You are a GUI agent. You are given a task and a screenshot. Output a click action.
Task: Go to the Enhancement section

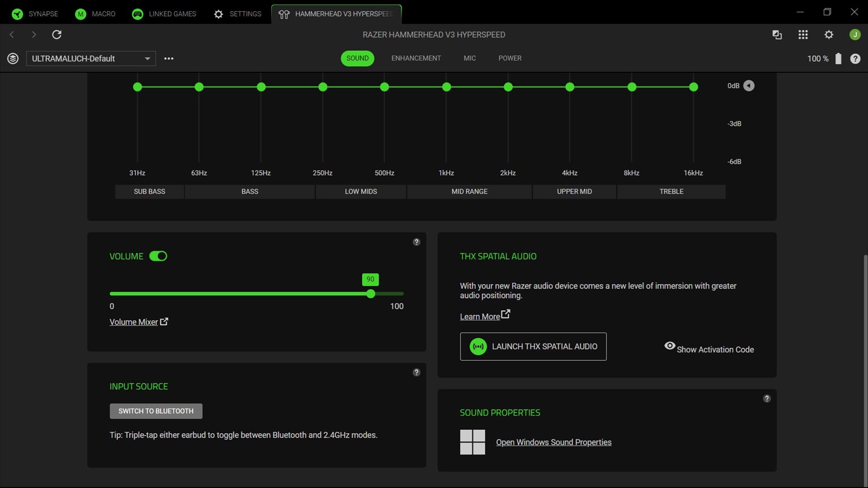(x=416, y=58)
